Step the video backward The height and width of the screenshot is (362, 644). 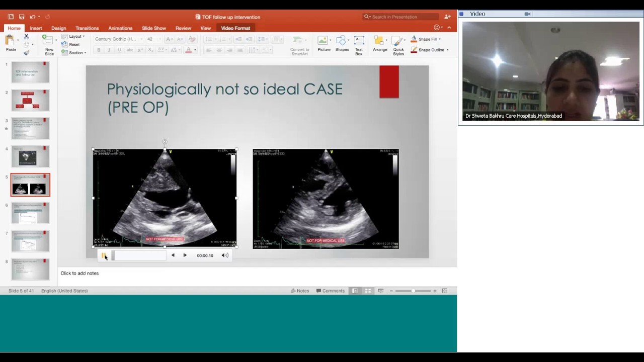pyautogui.click(x=173, y=255)
